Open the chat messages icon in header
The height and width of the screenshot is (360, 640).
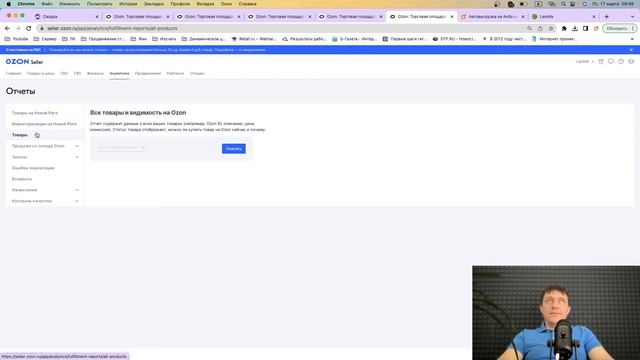coord(611,62)
